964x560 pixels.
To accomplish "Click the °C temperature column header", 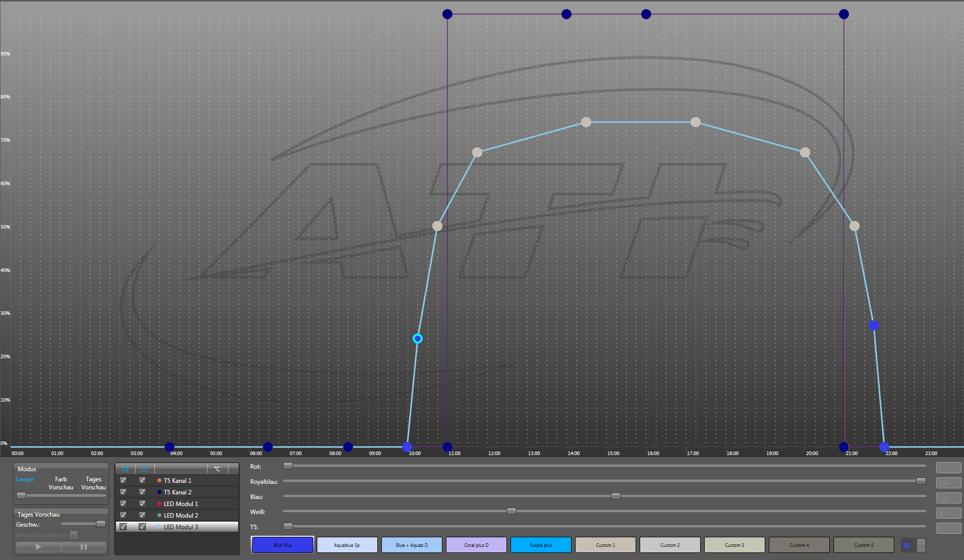I will [217, 469].
